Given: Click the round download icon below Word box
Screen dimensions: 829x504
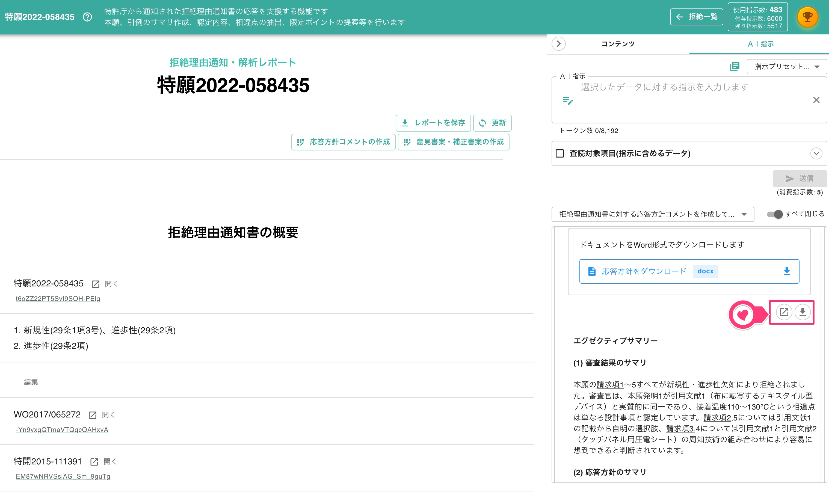Looking at the screenshot, I should 803,312.
